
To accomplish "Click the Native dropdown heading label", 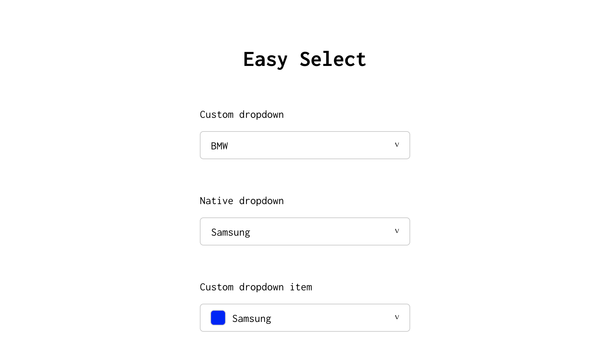I will [242, 201].
